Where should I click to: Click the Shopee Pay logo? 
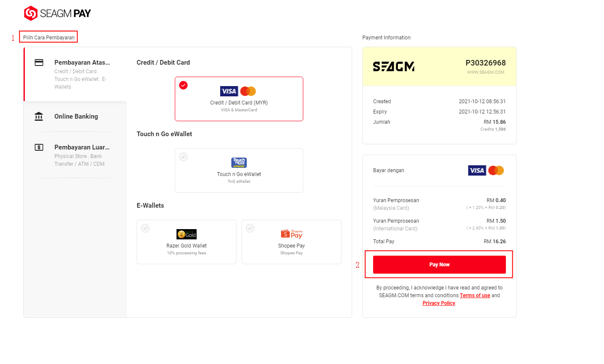pyautogui.click(x=292, y=234)
